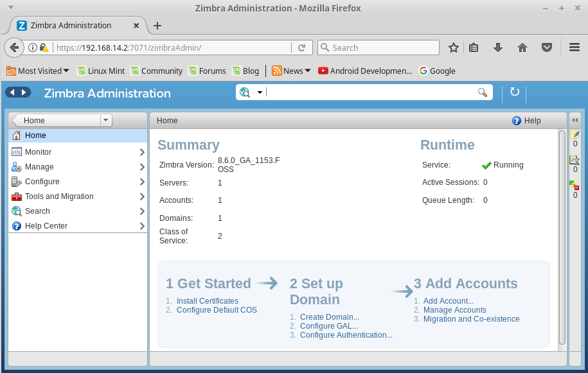Open Blog bookmark
Screen dimensions: 588x373
[245, 71]
